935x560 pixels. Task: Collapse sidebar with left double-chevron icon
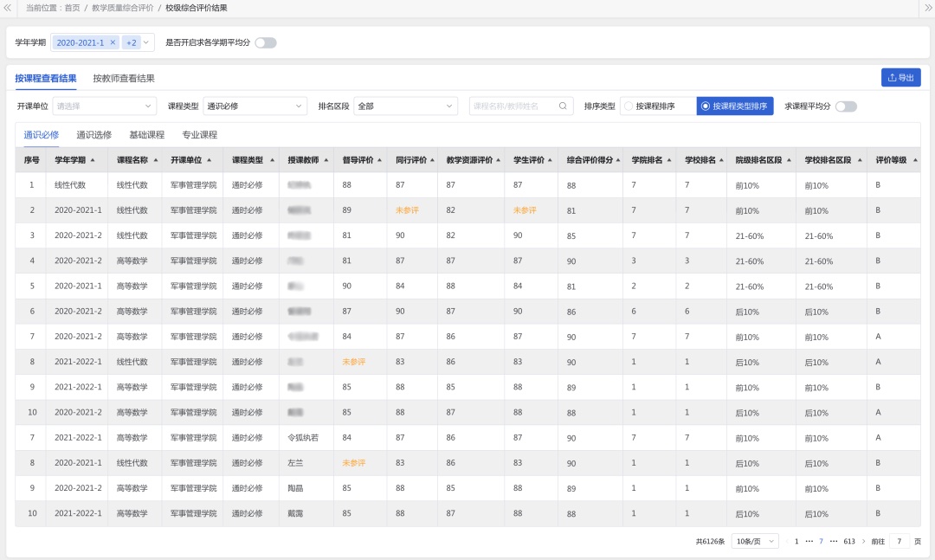pyautogui.click(x=8, y=8)
